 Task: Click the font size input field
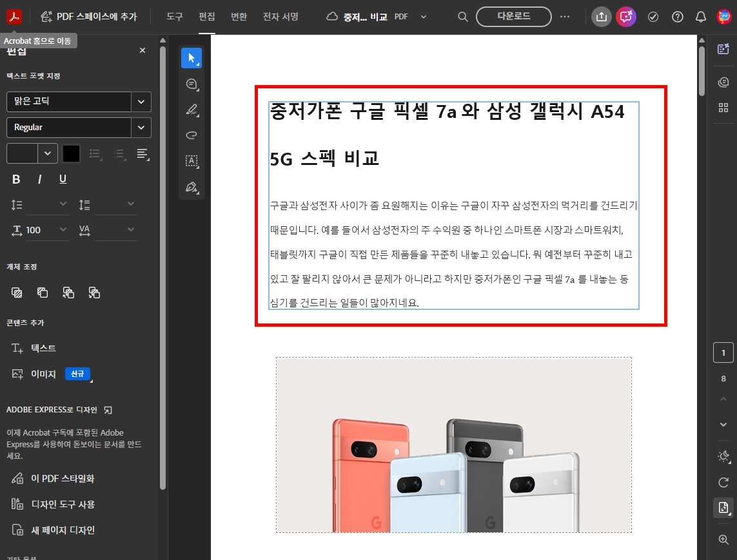coord(22,153)
